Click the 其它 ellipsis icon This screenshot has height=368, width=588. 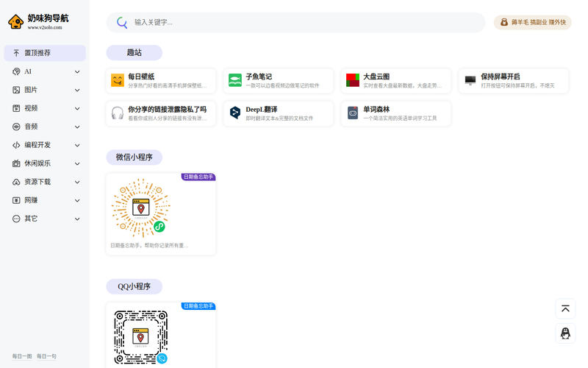click(x=16, y=219)
